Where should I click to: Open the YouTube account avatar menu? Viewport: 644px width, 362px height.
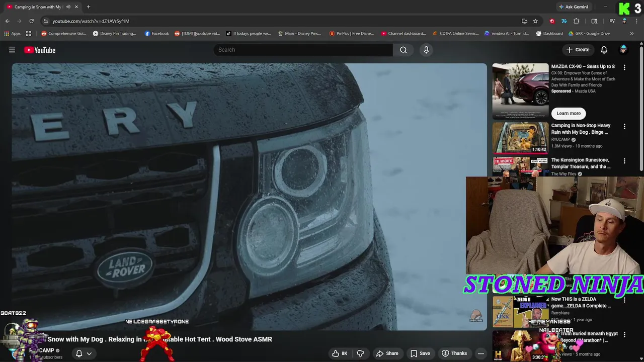[623, 49]
